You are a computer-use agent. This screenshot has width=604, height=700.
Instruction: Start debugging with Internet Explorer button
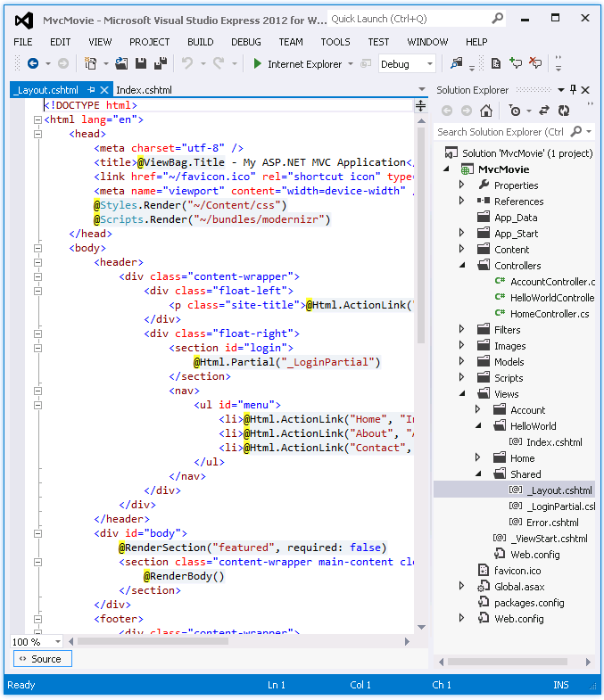[x=296, y=64]
